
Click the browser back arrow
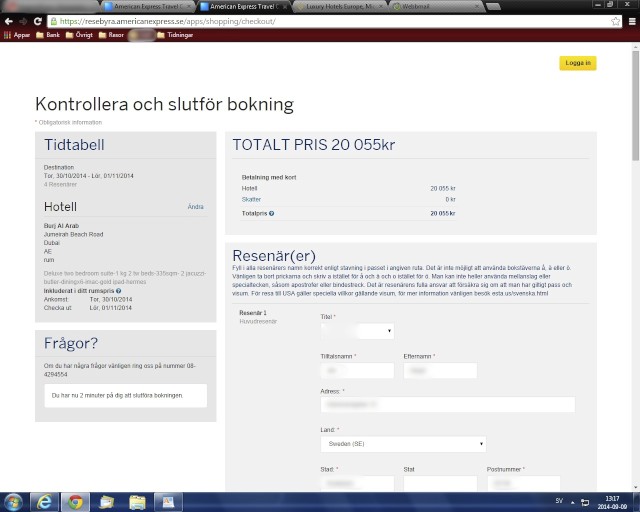[8, 20]
